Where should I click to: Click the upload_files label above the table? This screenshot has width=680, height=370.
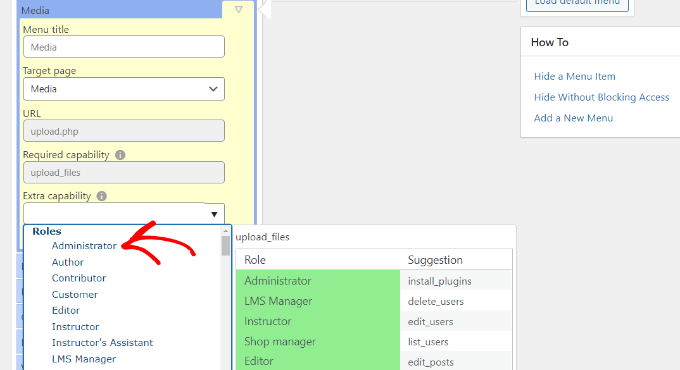coord(262,237)
